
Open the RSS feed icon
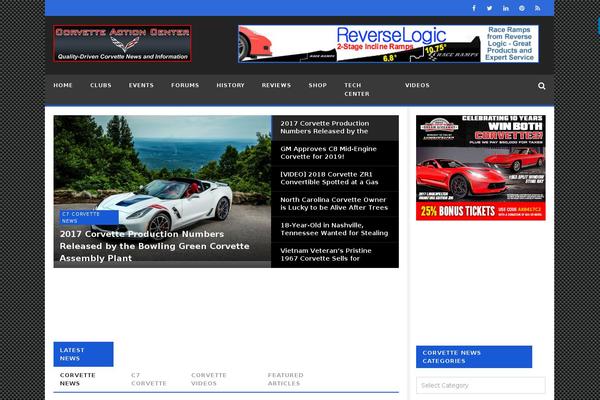coord(538,8)
